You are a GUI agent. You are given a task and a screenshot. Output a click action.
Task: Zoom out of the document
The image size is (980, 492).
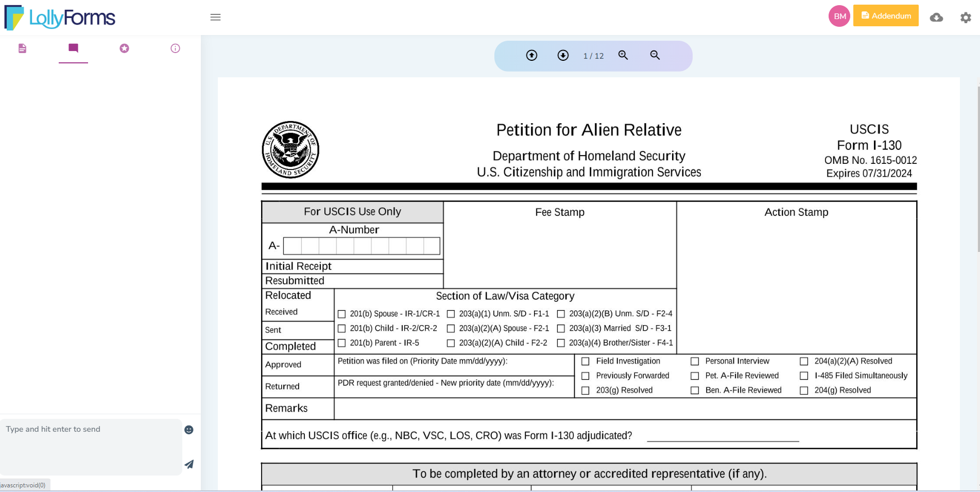click(x=655, y=55)
